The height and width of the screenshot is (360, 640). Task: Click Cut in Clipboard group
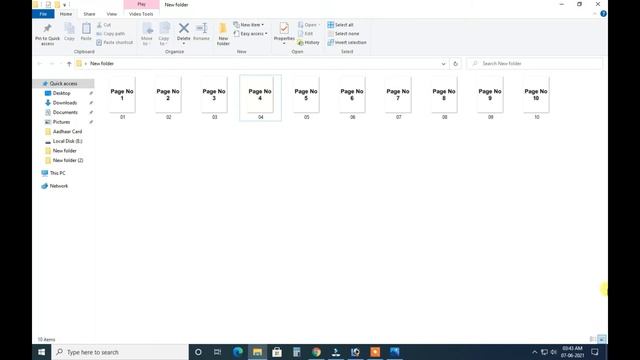point(104,25)
